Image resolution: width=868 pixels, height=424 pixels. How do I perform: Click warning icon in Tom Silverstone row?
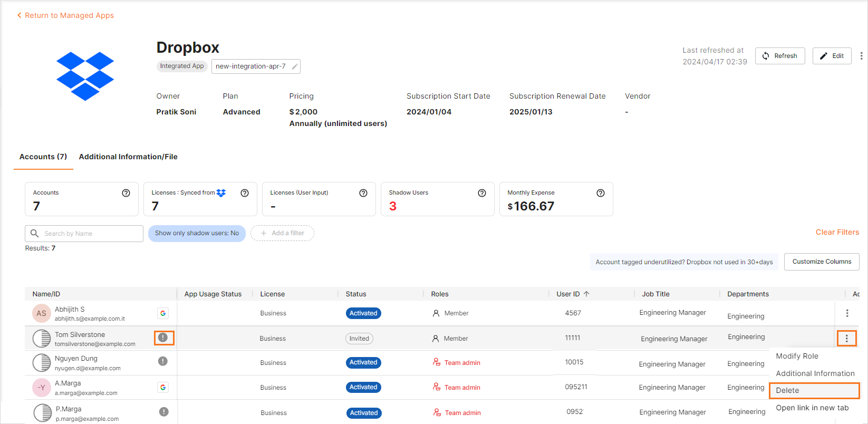click(163, 338)
